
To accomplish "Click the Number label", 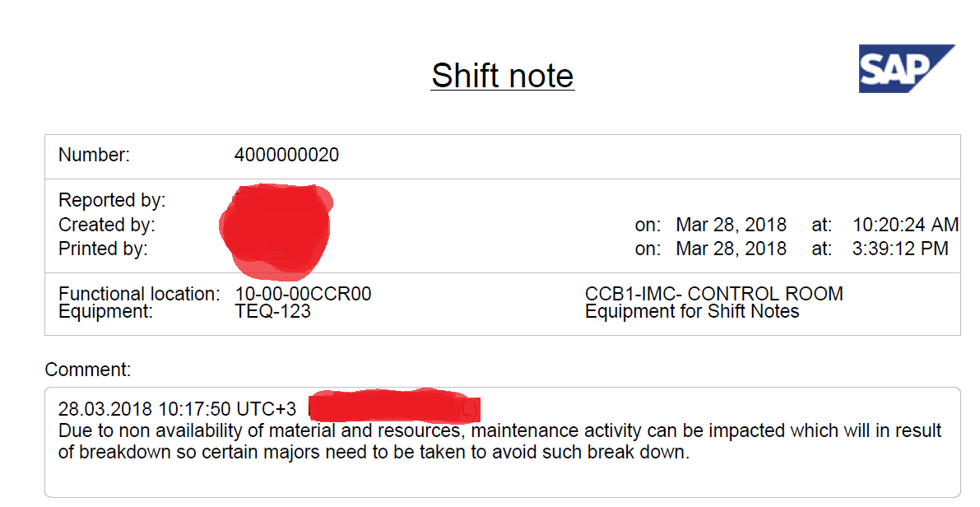I will pos(94,155).
